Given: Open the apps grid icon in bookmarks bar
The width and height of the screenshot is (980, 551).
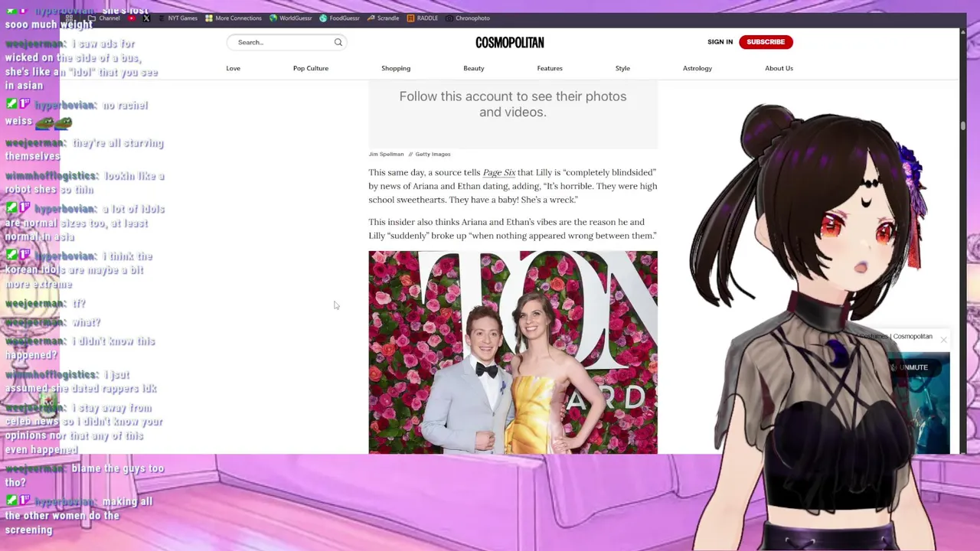Looking at the screenshot, I should 69,18.
